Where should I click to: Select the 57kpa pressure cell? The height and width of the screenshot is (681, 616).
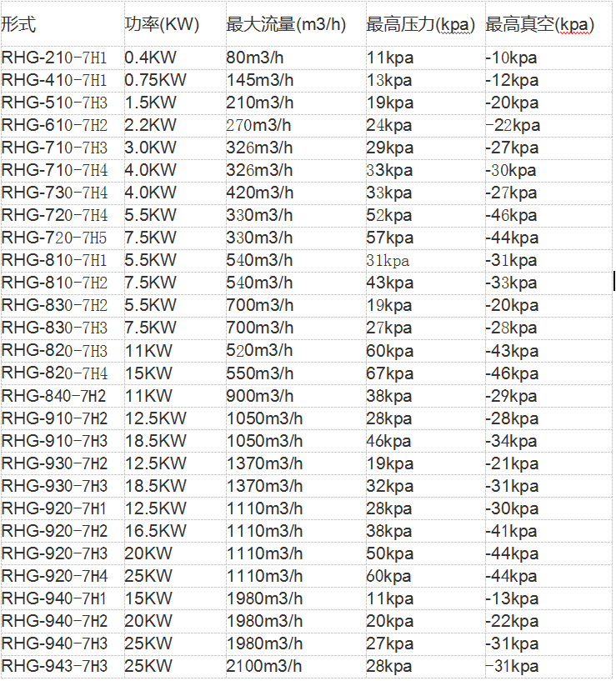(389, 238)
